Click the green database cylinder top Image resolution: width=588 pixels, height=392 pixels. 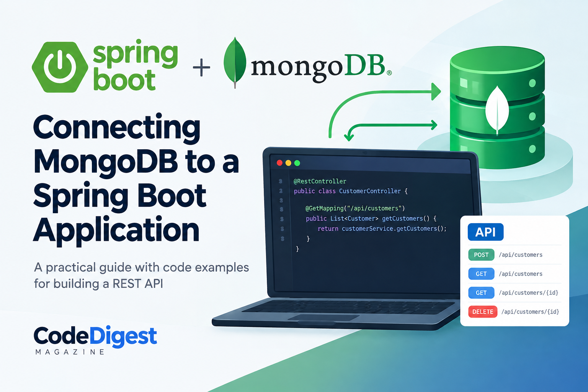497,60
